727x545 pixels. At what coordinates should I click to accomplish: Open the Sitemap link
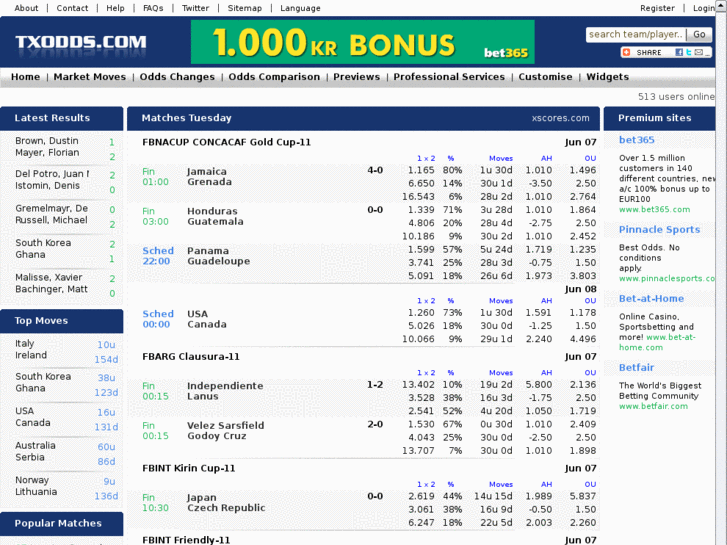(x=245, y=8)
